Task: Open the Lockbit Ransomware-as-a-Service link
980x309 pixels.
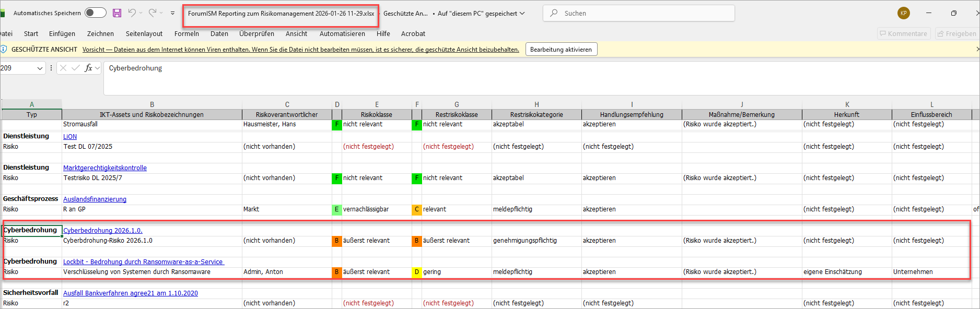Action: 143,262
